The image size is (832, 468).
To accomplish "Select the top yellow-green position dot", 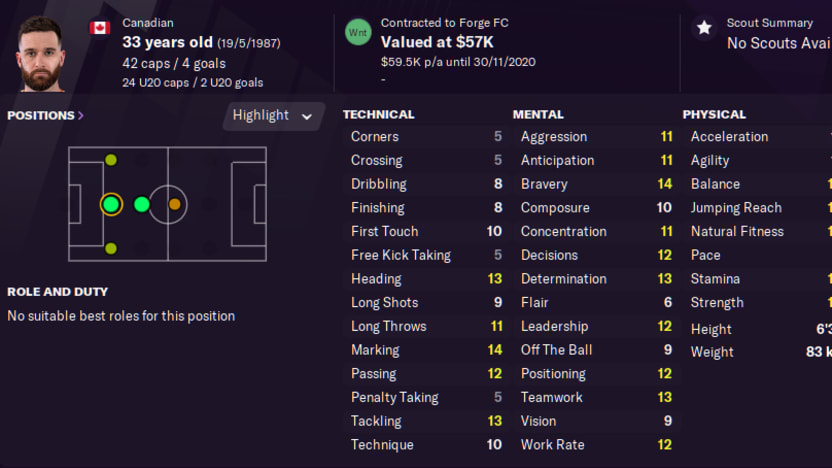I will (x=111, y=160).
